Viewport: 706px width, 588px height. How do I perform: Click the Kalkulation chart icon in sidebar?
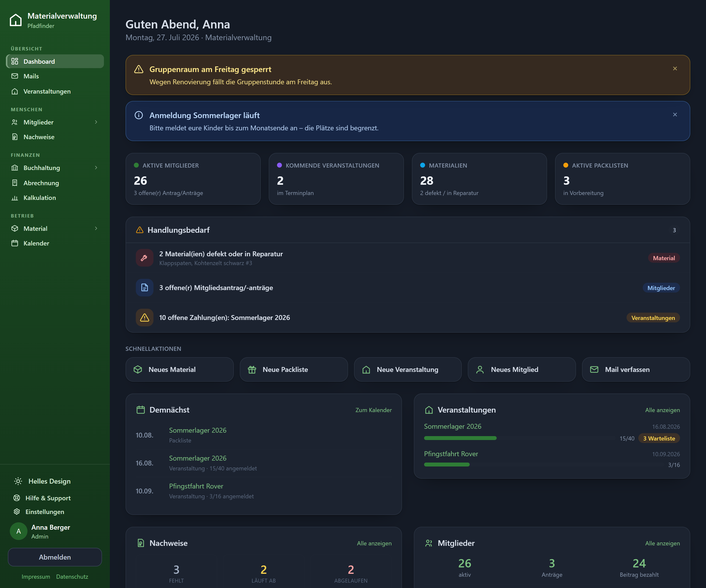(15, 197)
